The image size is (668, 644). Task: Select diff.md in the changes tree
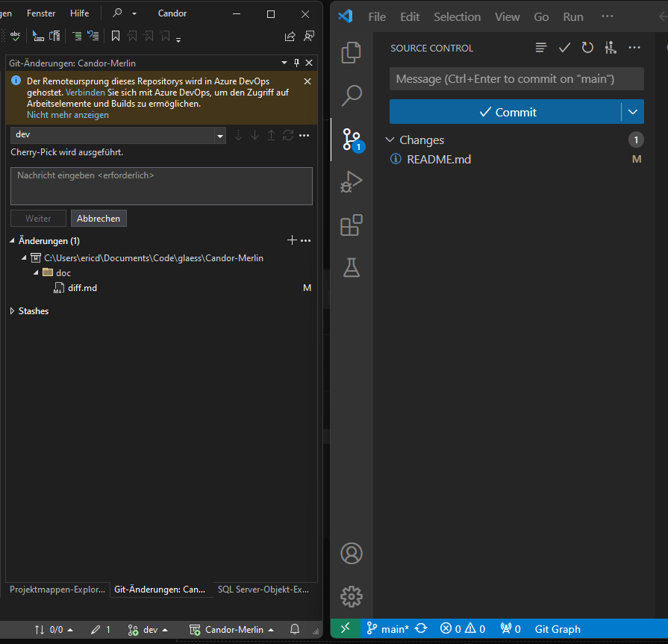(x=82, y=288)
